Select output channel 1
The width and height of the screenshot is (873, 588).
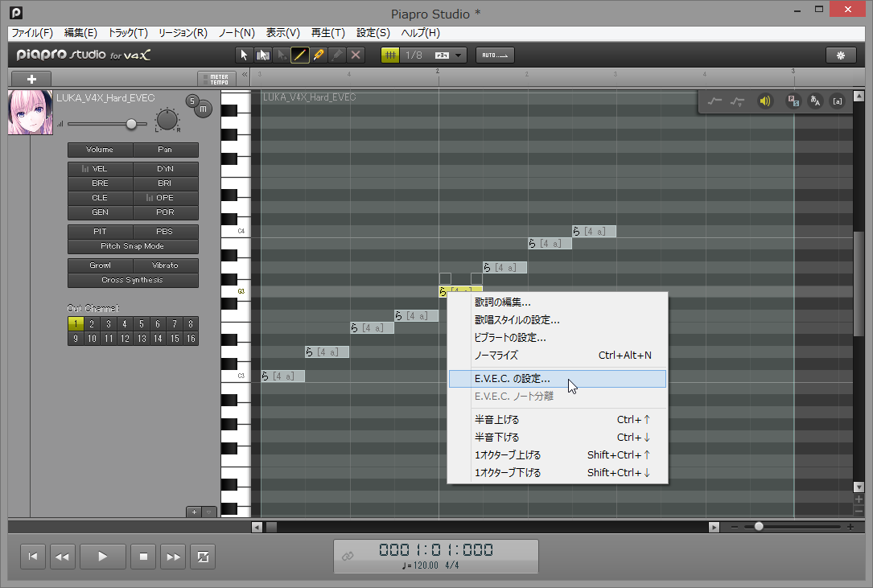tap(76, 323)
